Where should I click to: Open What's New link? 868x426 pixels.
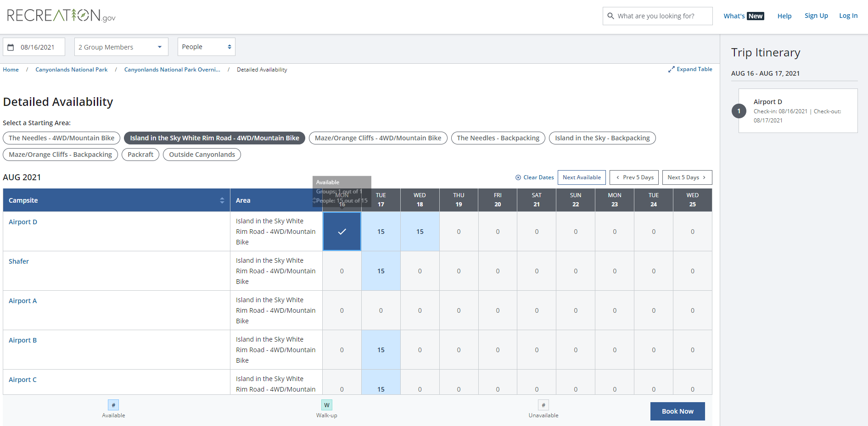coord(744,16)
